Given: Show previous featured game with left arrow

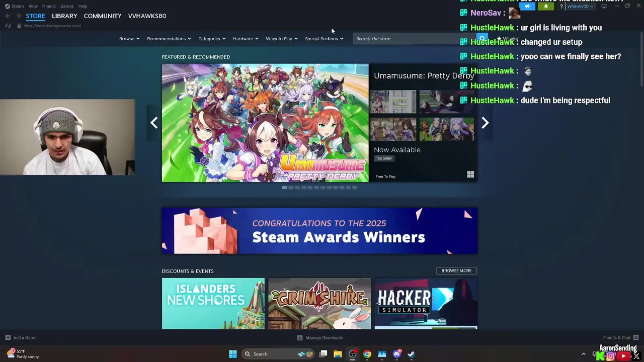Looking at the screenshot, I should (154, 123).
